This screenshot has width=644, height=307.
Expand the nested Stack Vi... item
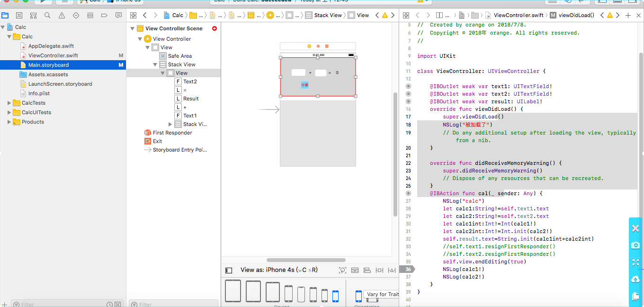tap(170, 124)
